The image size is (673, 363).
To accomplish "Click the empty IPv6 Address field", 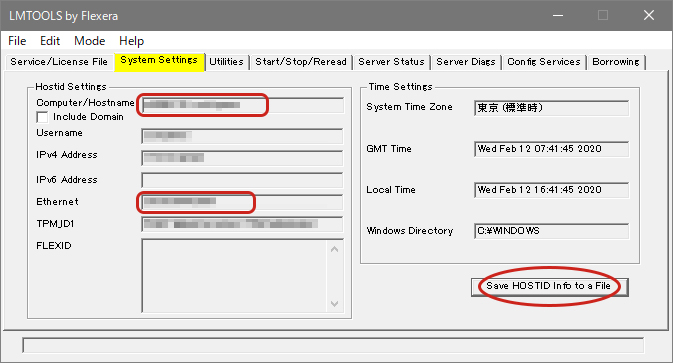I will tap(242, 180).
